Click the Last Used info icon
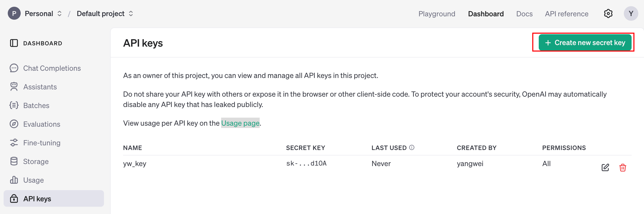The image size is (644, 214). tap(412, 147)
